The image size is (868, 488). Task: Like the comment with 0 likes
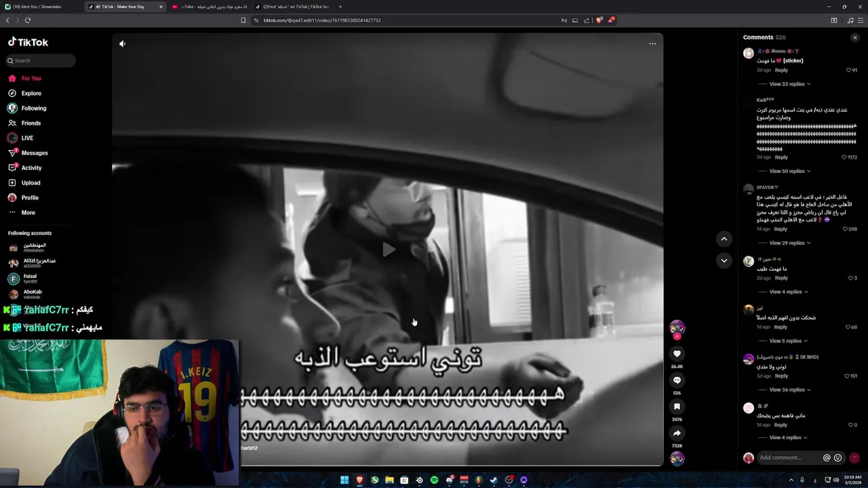[x=850, y=425]
